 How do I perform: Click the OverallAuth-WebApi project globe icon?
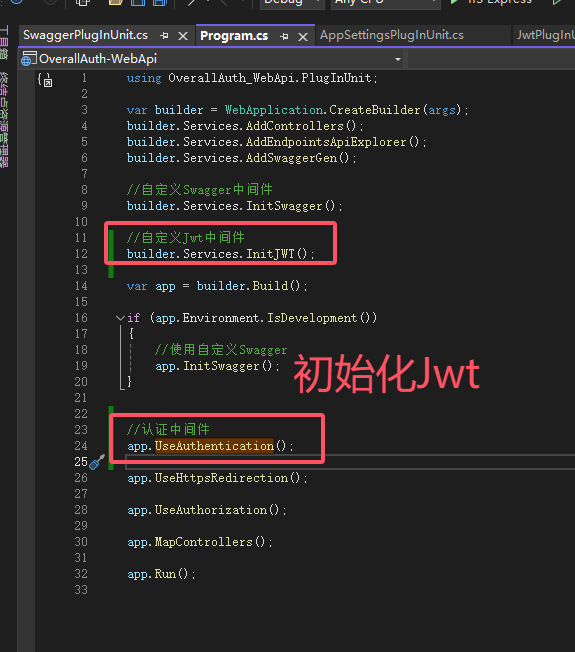click(29, 59)
